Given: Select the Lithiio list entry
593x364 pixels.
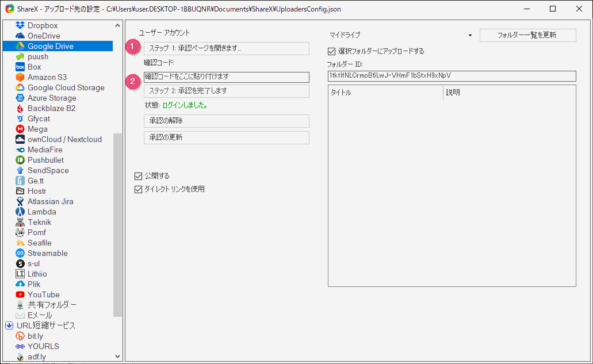Looking at the screenshot, I should 37,274.
